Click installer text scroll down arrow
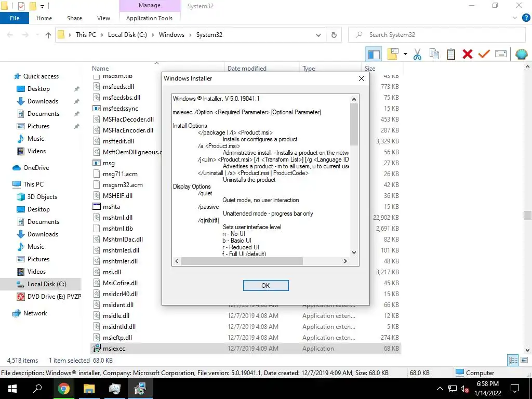 (x=354, y=252)
